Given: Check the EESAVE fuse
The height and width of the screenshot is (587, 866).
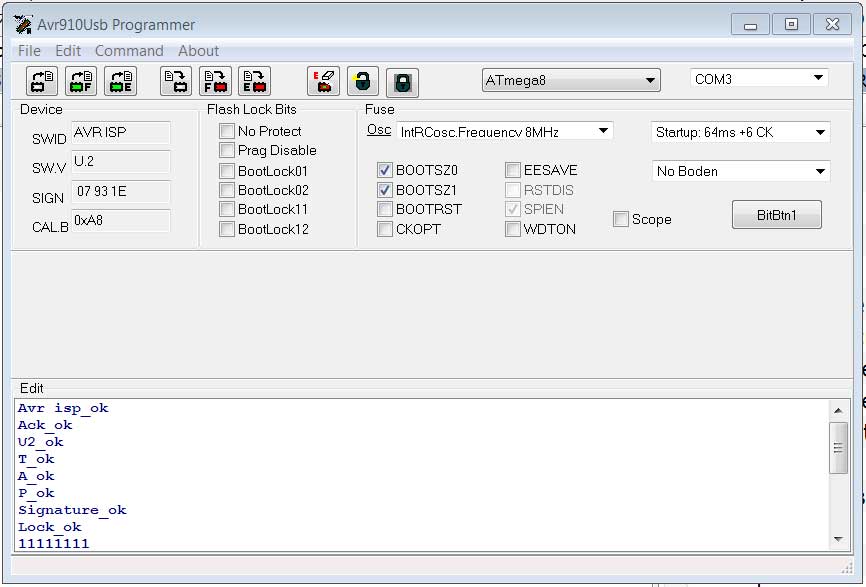Looking at the screenshot, I should [x=513, y=170].
